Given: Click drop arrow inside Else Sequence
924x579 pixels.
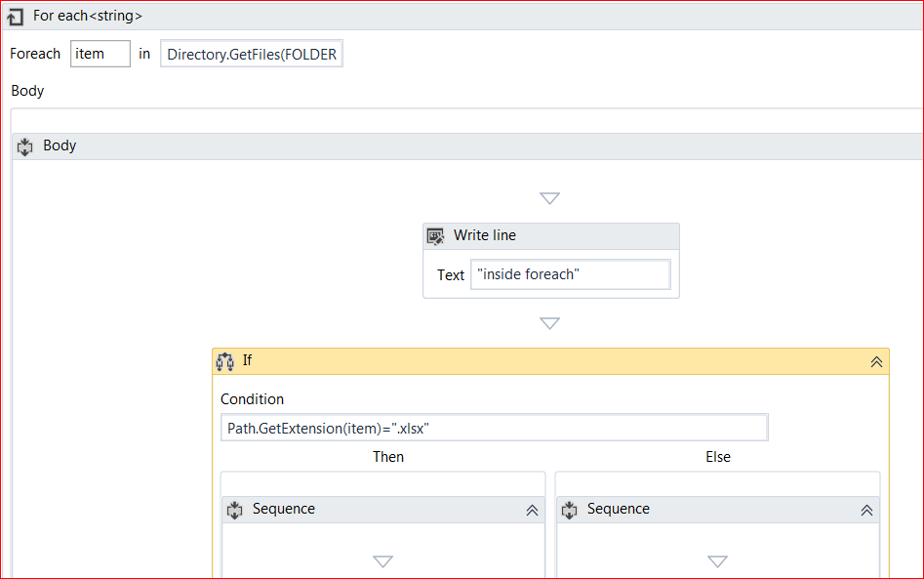Looking at the screenshot, I should click(717, 561).
